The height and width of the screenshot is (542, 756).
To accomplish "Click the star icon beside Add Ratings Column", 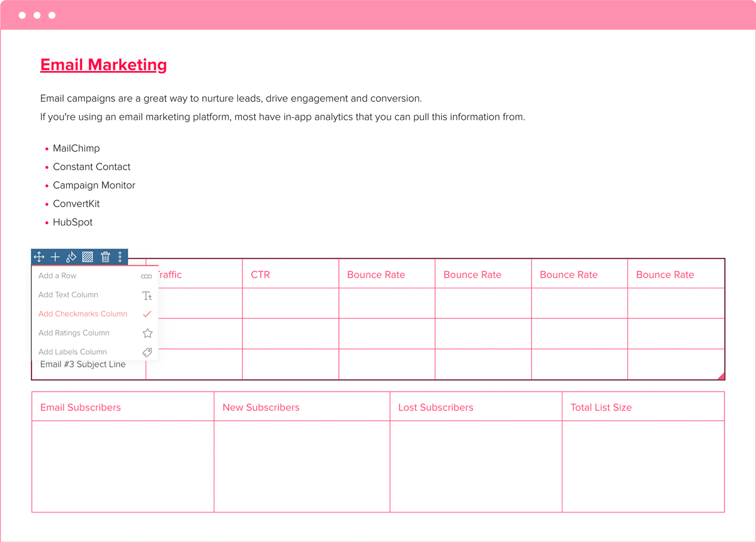I will [147, 333].
